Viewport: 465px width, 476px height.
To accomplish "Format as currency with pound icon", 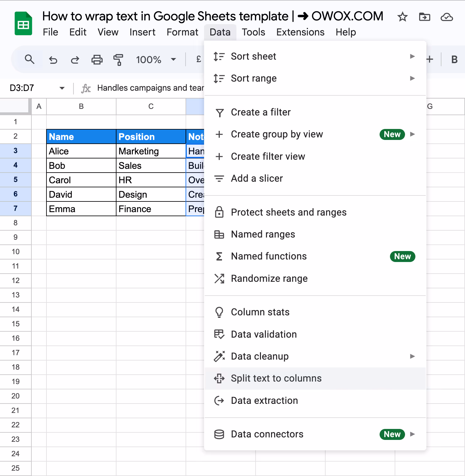I will (x=198, y=59).
